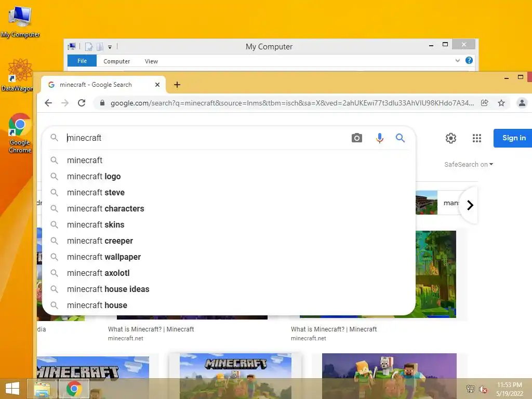
Task: Expand the ribbon in My Computer window
Action: [457, 60]
